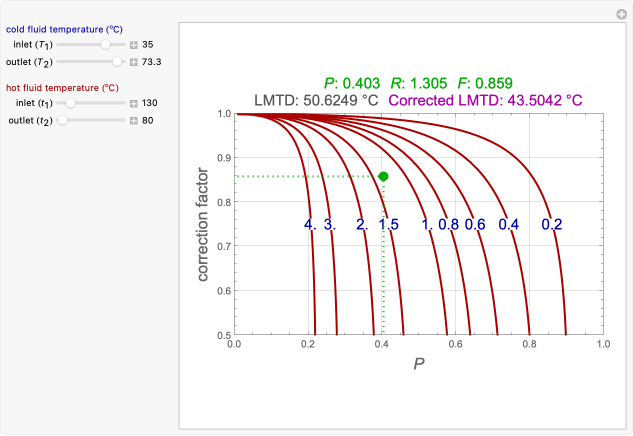The height and width of the screenshot is (436, 633).
Task: Click the curve label 4. on the chart
Action: 311,225
